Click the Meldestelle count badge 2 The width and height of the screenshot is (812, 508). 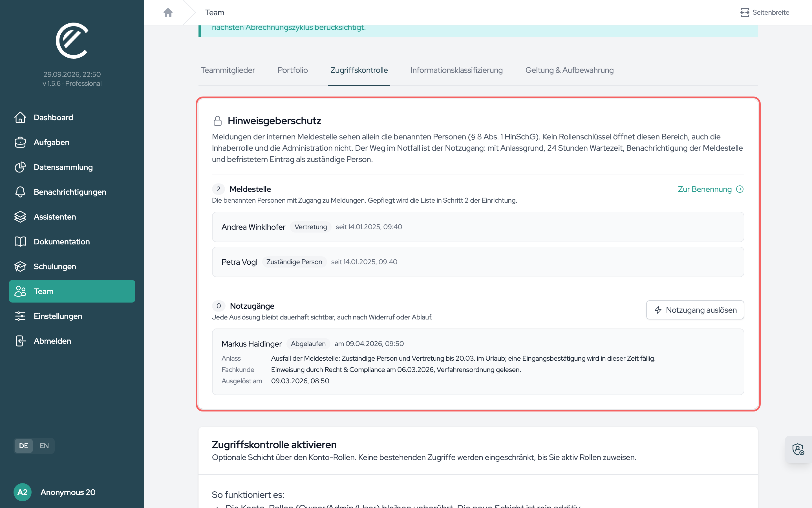[219, 189]
